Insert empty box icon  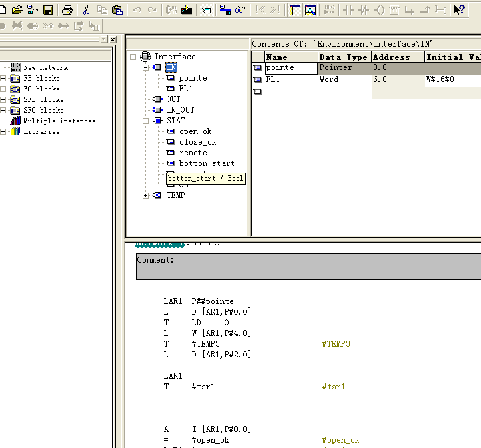pos(394,10)
